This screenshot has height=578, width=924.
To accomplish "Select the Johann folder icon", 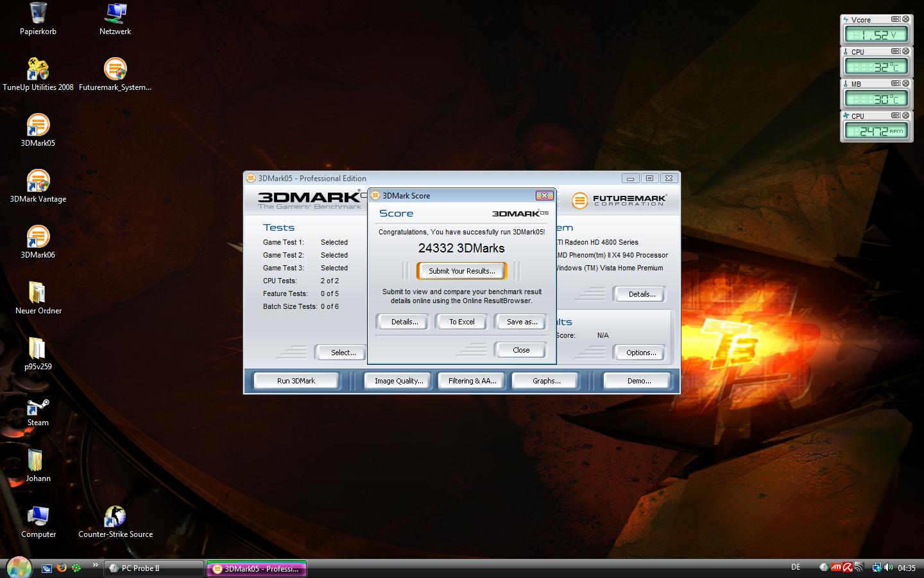I will (x=38, y=466).
